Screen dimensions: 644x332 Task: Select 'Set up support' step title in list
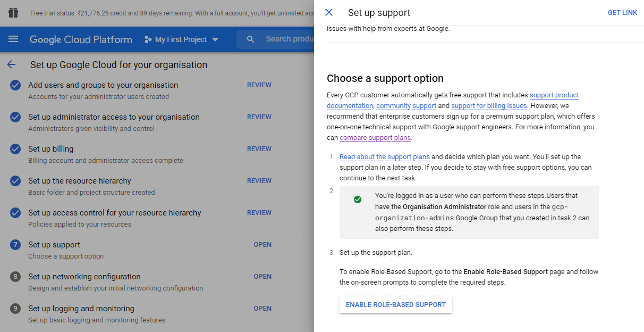[x=54, y=245]
